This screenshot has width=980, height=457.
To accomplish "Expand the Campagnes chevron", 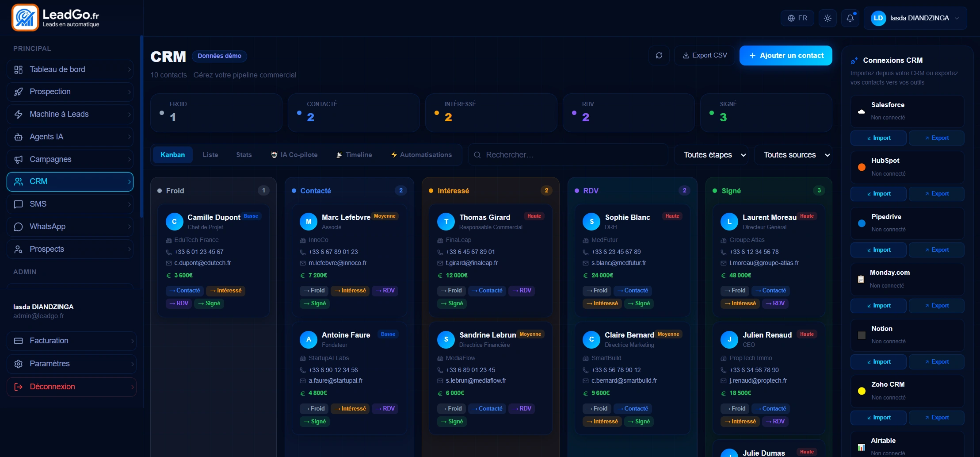I will [x=129, y=159].
